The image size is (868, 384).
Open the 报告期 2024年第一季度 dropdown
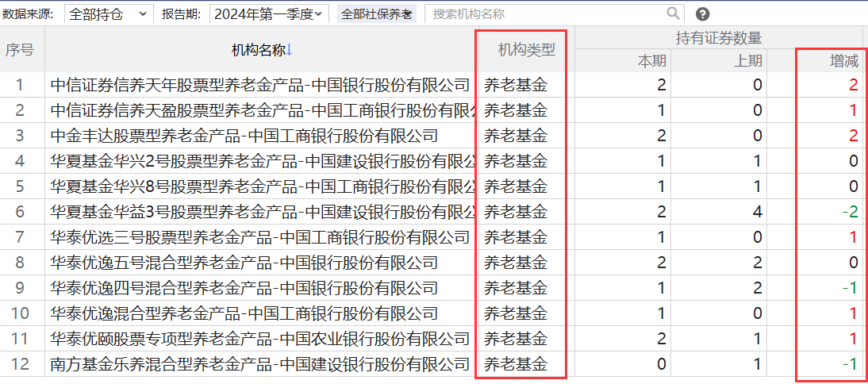pyautogui.click(x=269, y=13)
